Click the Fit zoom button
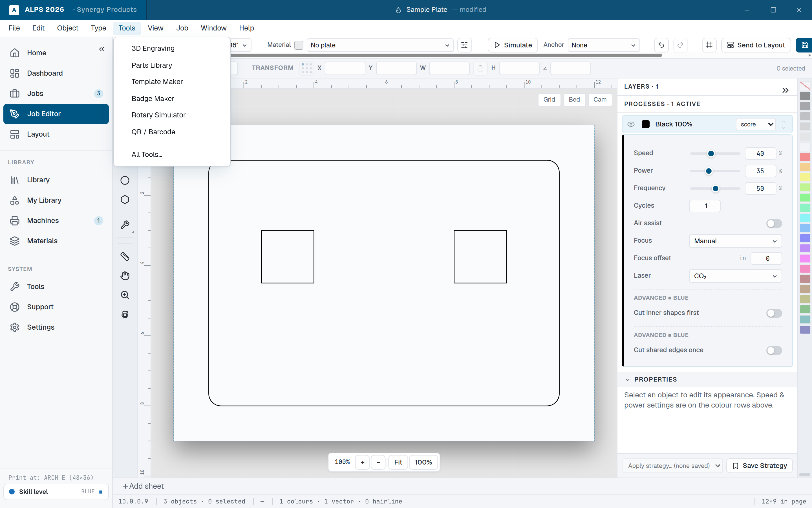This screenshot has width=812, height=508. coord(398,462)
